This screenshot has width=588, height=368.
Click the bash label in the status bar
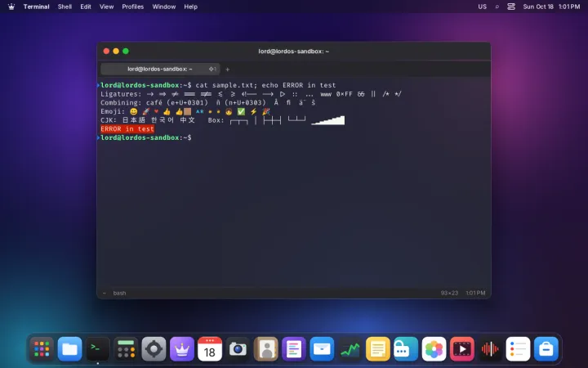coord(119,293)
